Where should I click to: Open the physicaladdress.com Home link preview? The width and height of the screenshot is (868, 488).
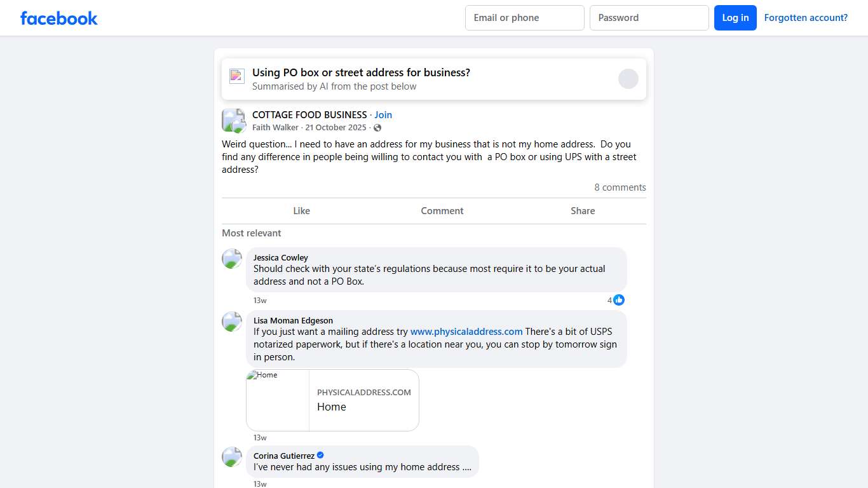coord(332,400)
